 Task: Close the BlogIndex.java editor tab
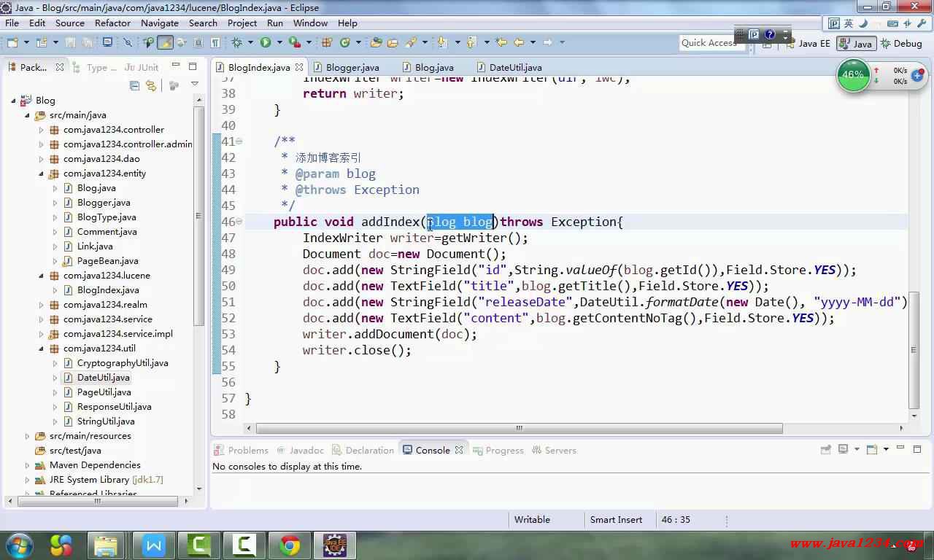(x=299, y=67)
